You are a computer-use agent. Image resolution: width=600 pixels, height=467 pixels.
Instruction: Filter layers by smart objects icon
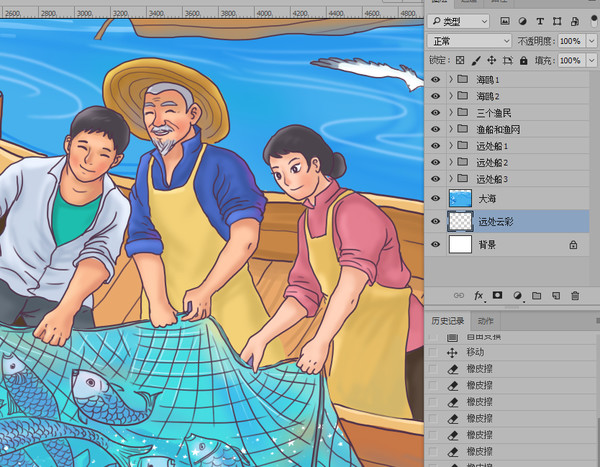coord(575,21)
